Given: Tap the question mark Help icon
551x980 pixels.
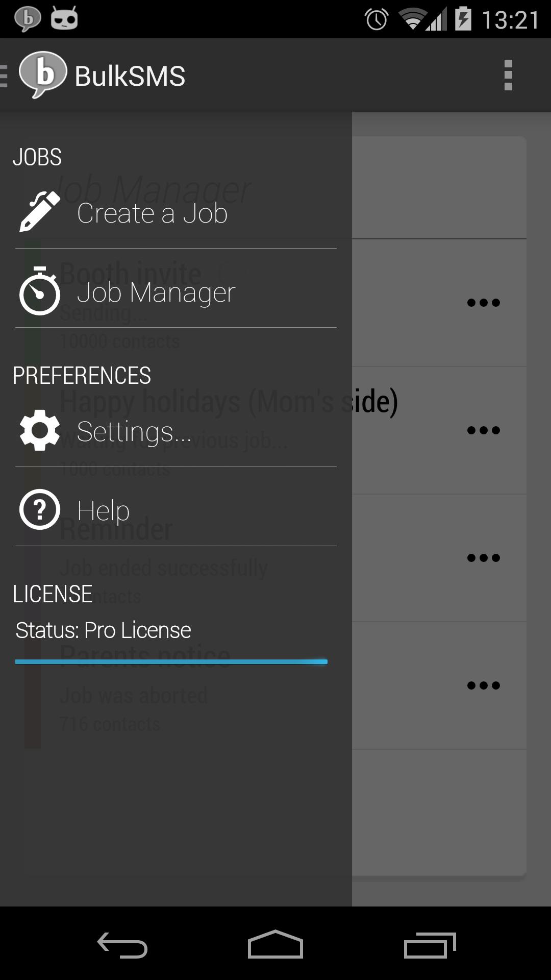Looking at the screenshot, I should pyautogui.click(x=40, y=509).
